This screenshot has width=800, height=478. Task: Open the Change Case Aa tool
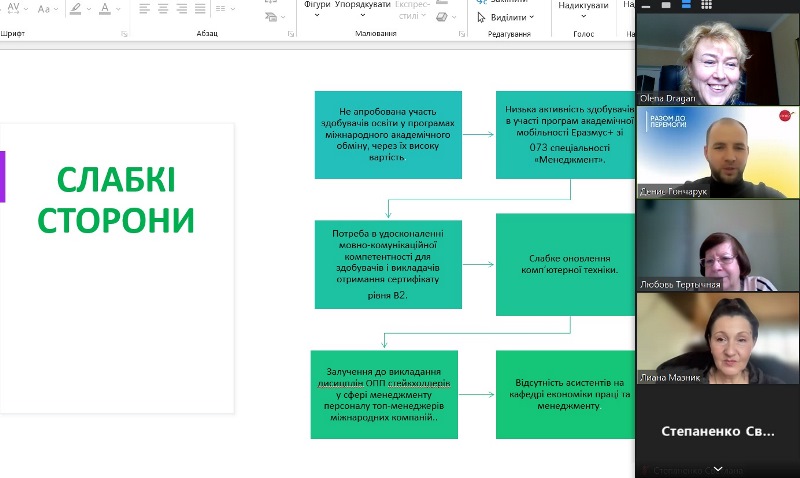44,9
